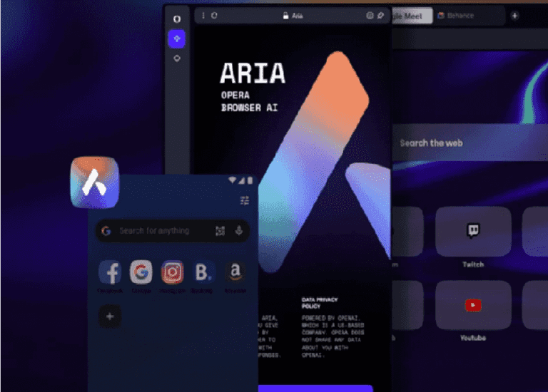Screen dimensions: 548x392
Task: Click the Opera Browser AI subtitle
Action: click(x=250, y=102)
